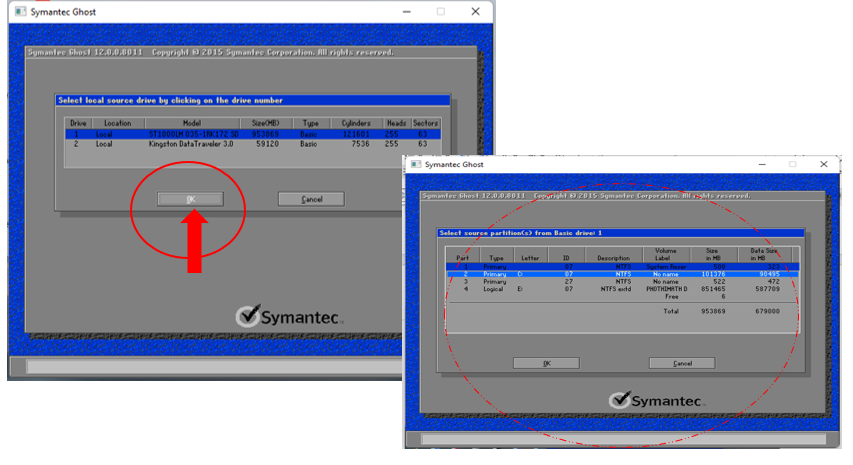The width and height of the screenshot is (853, 465).
Task: Click the Symantec checkmark logo in the right window
Action: (621, 400)
